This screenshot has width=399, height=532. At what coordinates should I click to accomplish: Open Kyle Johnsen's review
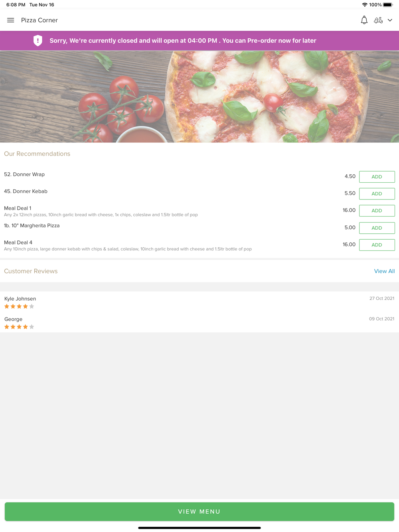(199, 302)
